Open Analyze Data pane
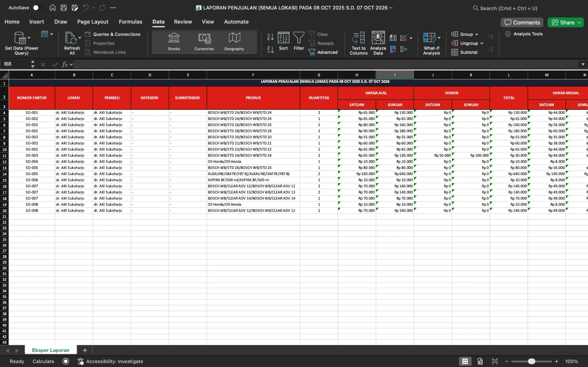Image resolution: width=588 pixels, height=367 pixels. pyautogui.click(x=378, y=44)
